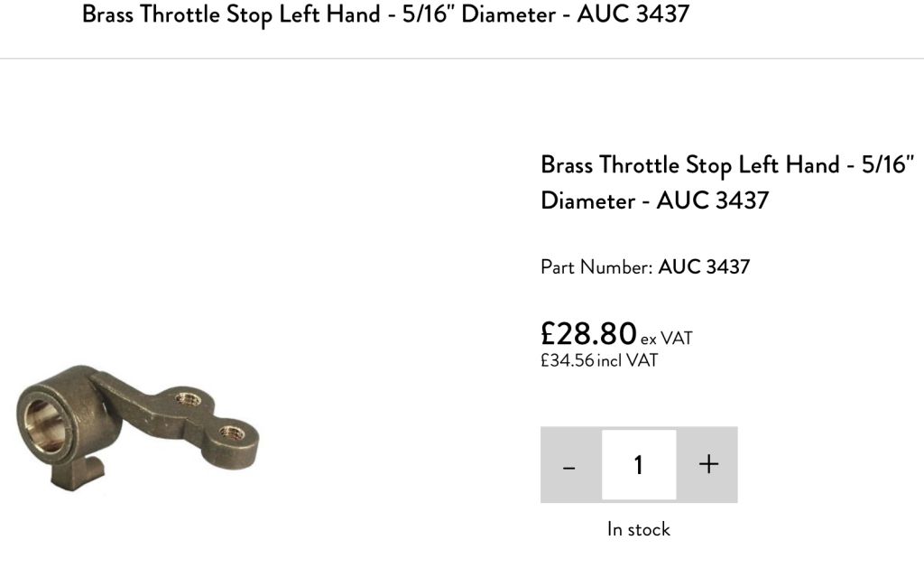Click the upper threaded hole on the arm

188,399
